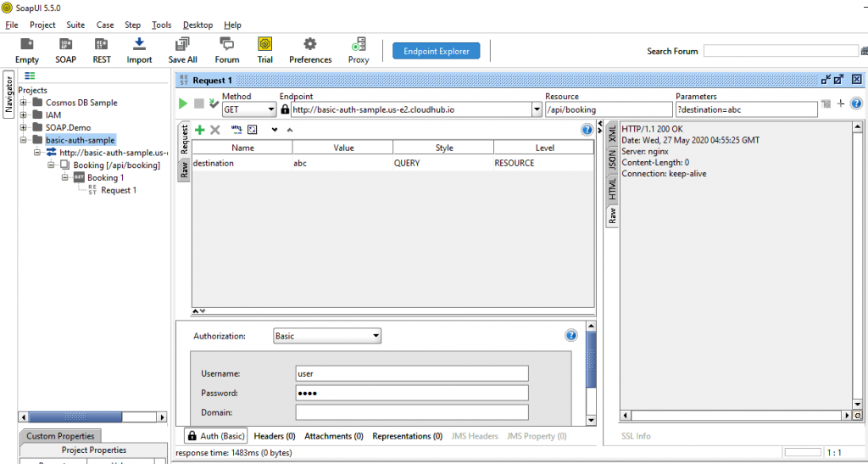Click the grey stop request square
Viewport: 868px width, 464px height.
coord(198,103)
